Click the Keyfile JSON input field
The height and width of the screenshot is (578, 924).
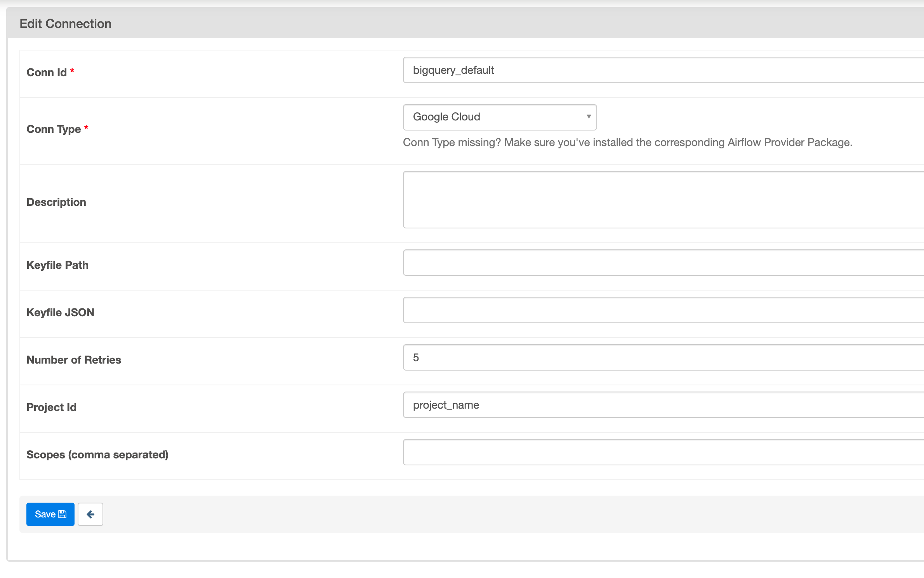pos(663,310)
